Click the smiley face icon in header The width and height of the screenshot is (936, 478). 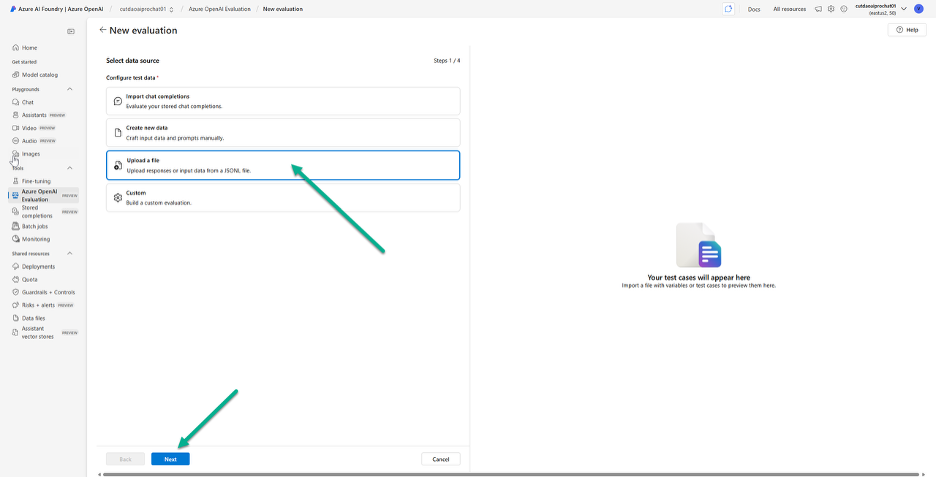point(843,9)
